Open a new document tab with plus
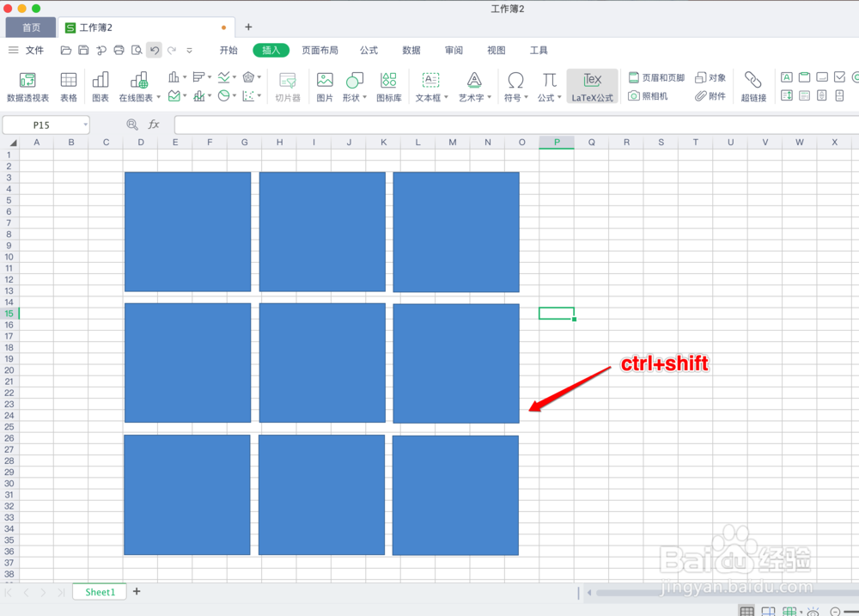This screenshot has height=616, width=859. click(x=248, y=27)
